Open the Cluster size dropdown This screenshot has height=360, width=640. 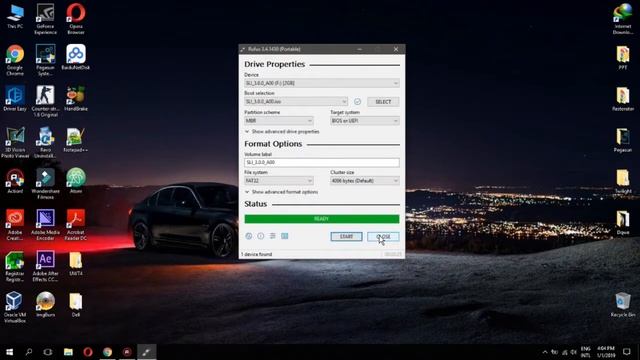coord(365,181)
